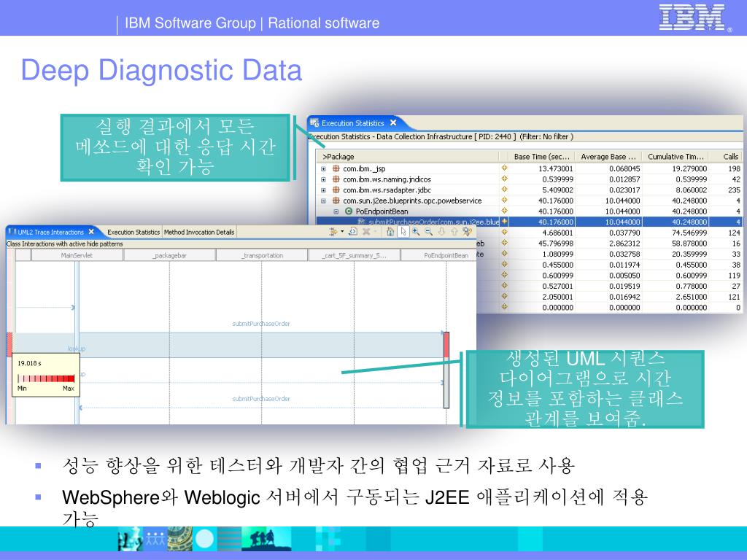The image size is (747, 560).
Task: Open the UML2 Trace Interactions tab
Action: pyautogui.click(x=50, y=232)
